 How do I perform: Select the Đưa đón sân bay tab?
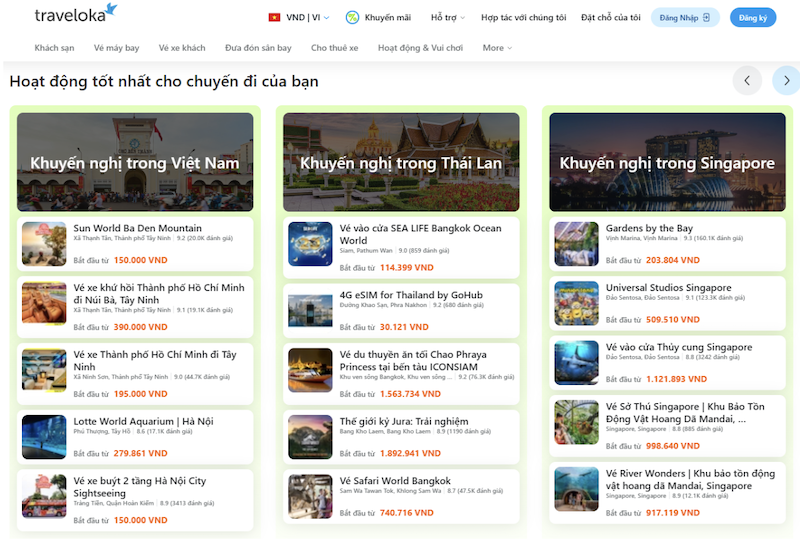point(258,47)
